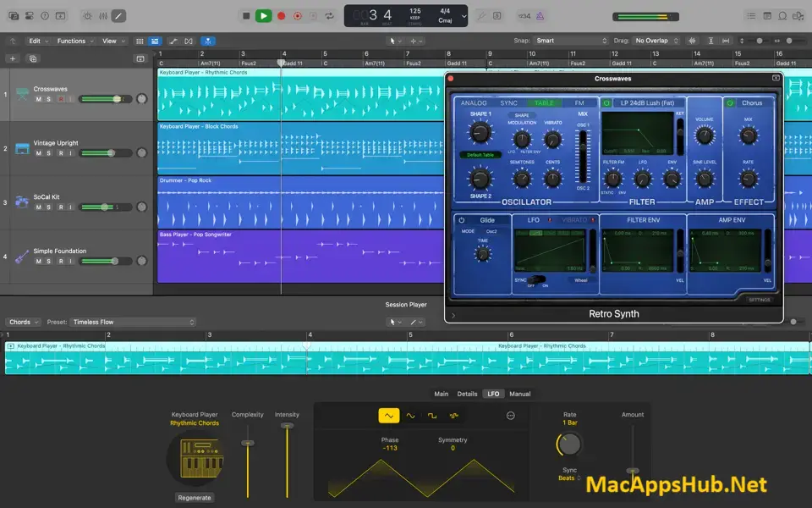The width and height of the screenshot is (812, 508).
Task: Start playback with the green Play button
Action: pos(264,16)
